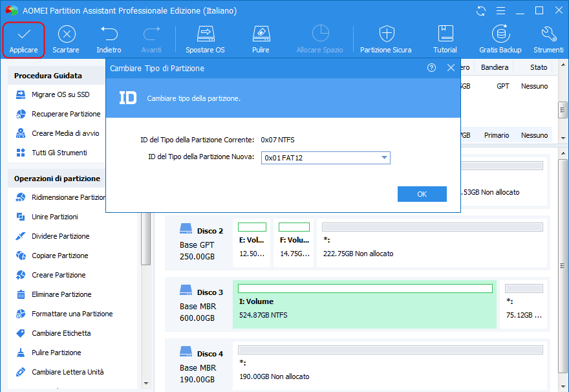Select Disco 2 Base GPT disk
The width and height of the screenshot is (569, 392).
pyautogui.click(x=199, y=243)
